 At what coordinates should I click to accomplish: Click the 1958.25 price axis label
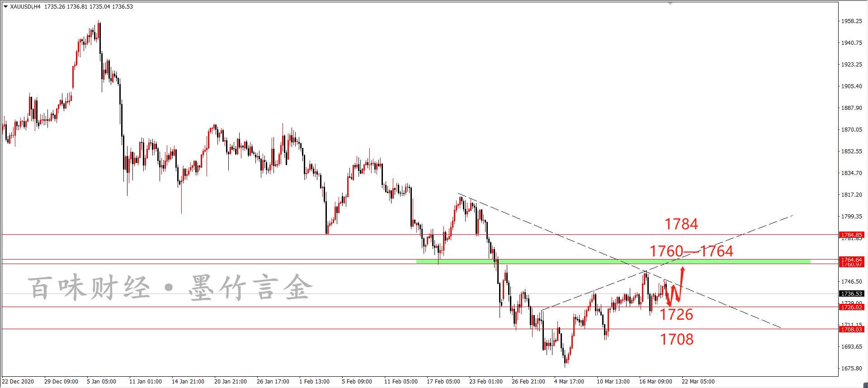point(851,21)
